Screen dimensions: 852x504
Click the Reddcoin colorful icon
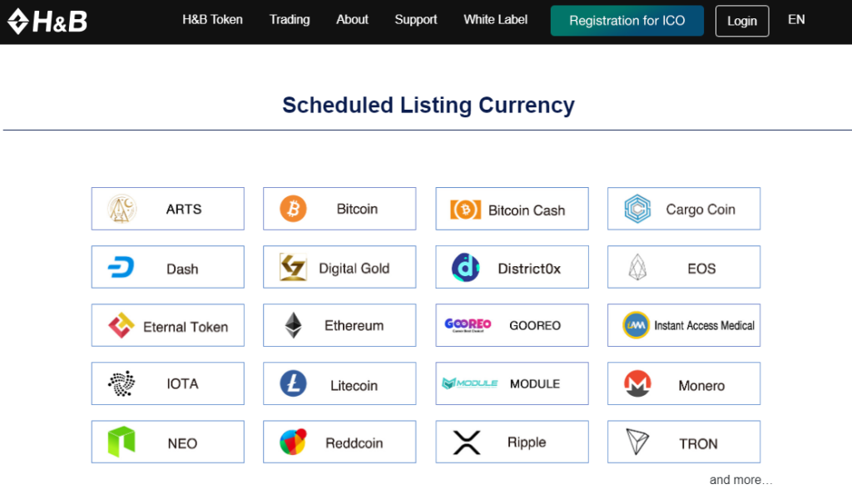(294, 442)
